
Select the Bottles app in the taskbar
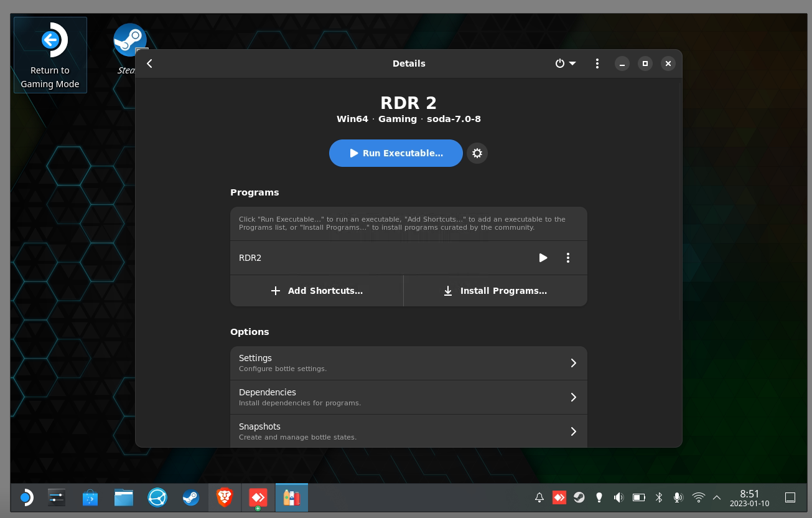[x=292, y=497]
